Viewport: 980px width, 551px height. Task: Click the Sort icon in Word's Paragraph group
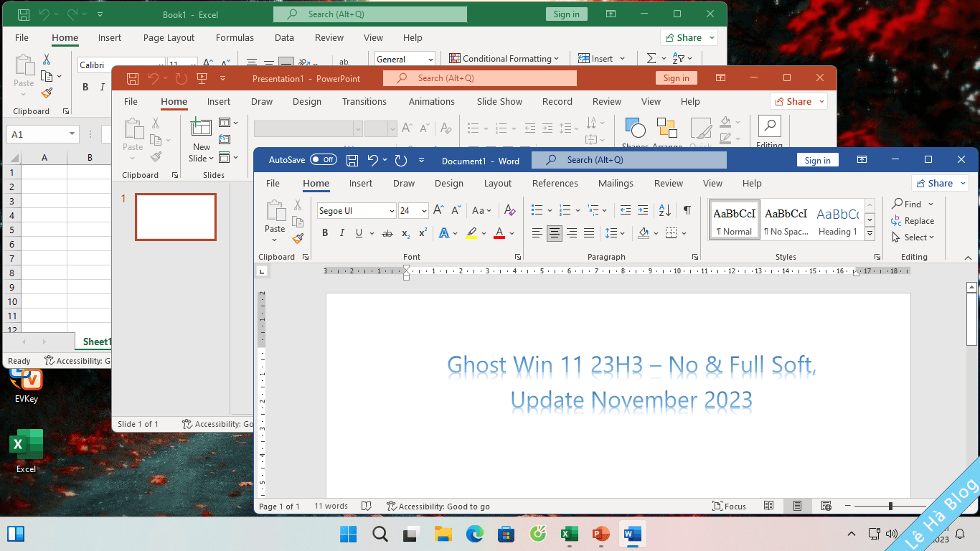coord(664,210)
